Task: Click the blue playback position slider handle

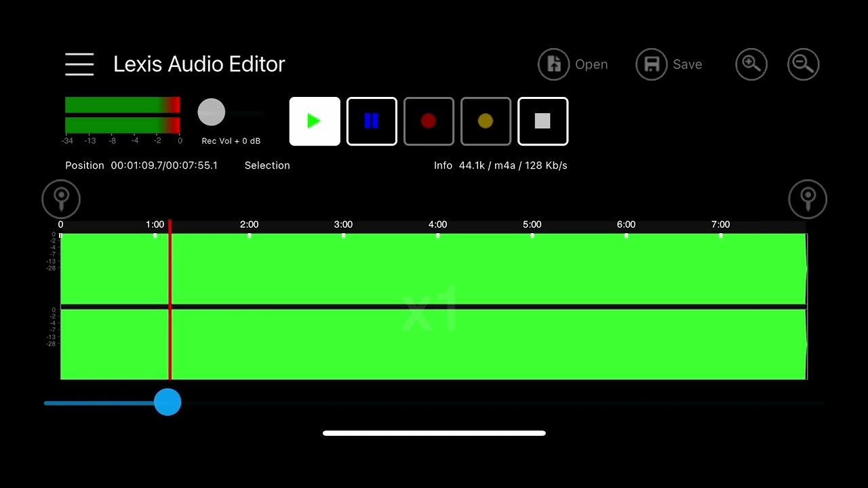Action: tap(167, 403)
